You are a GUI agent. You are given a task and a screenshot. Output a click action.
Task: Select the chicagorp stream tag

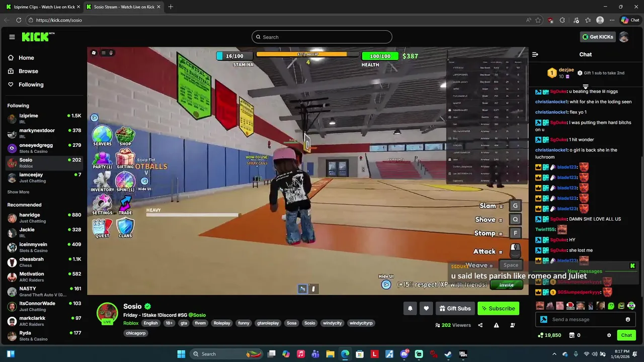pos(135,333)
